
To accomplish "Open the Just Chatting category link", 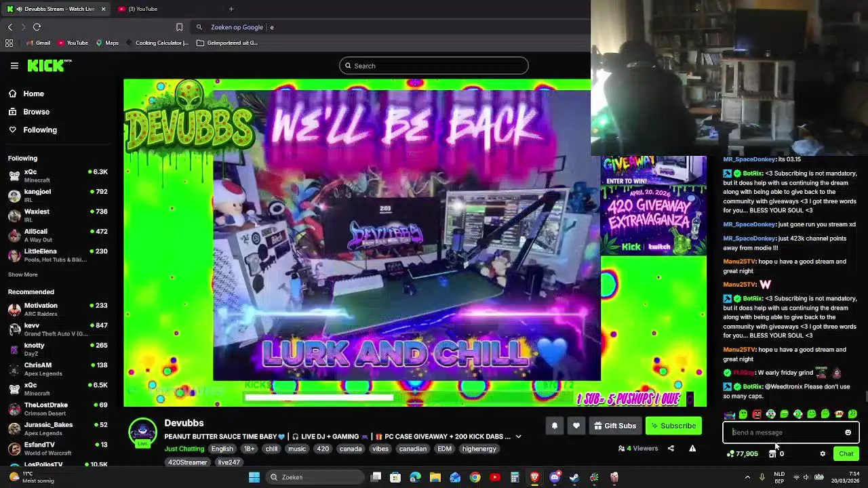I will [184, 449].
